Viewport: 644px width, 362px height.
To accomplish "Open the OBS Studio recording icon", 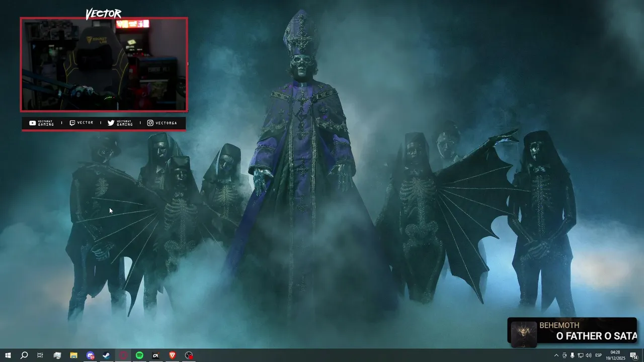I will click(189, 355).
